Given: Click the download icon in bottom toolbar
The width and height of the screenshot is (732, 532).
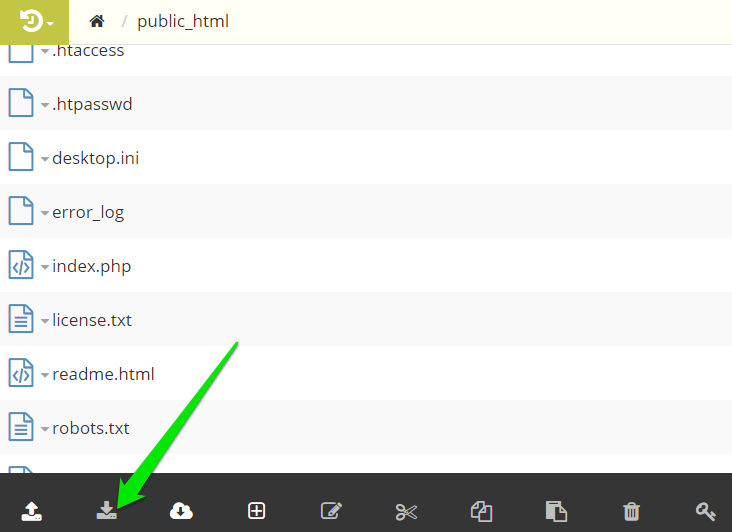Looking at the screenshot, I should (106, 511).
